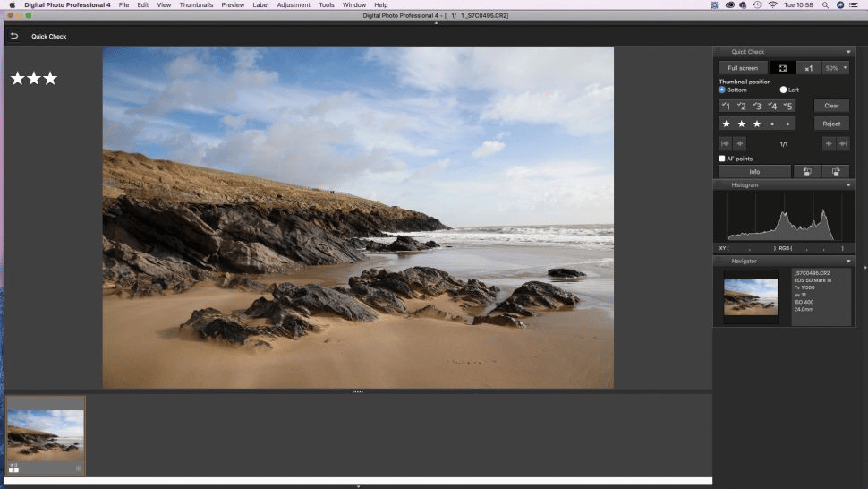Open the Adjustment menu
Viewport: 868px width, 489px height.
point(294,5)
